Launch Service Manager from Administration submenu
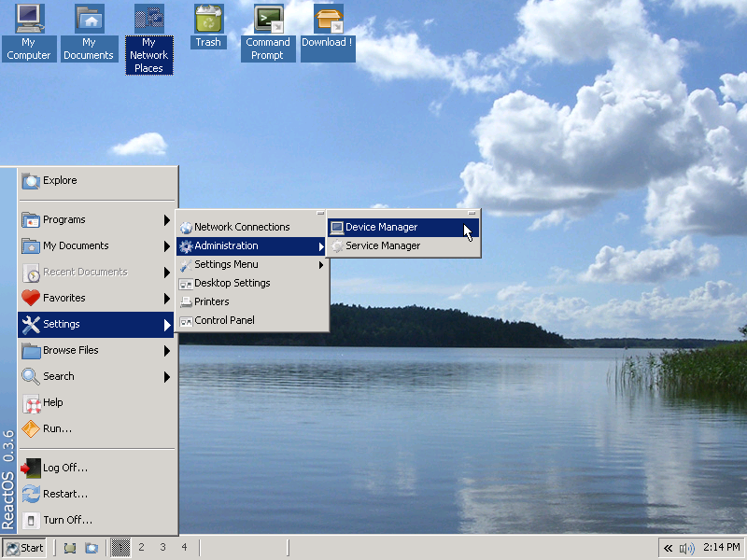 403,246
